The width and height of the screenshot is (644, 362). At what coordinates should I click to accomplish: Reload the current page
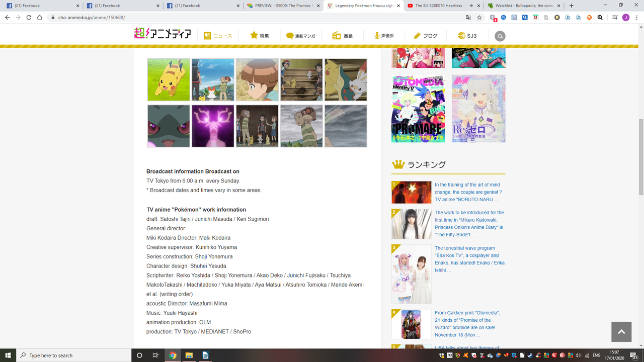[29, 17]
